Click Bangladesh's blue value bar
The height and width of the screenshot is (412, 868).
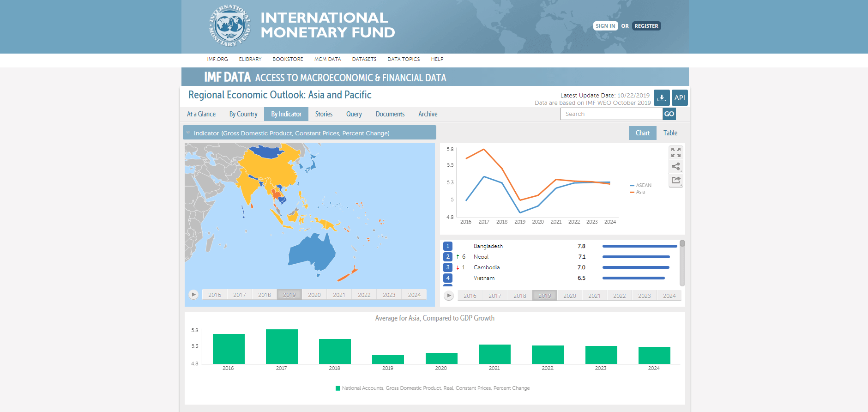point(639,246)
